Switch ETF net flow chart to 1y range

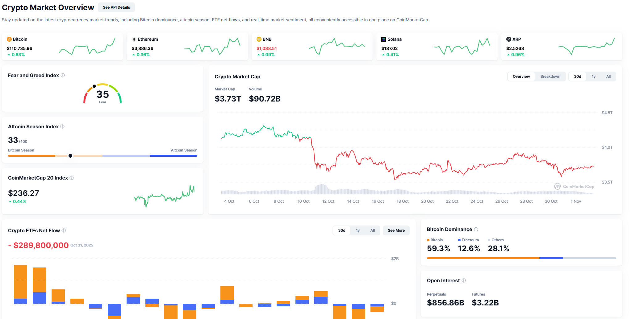(358, 230)
